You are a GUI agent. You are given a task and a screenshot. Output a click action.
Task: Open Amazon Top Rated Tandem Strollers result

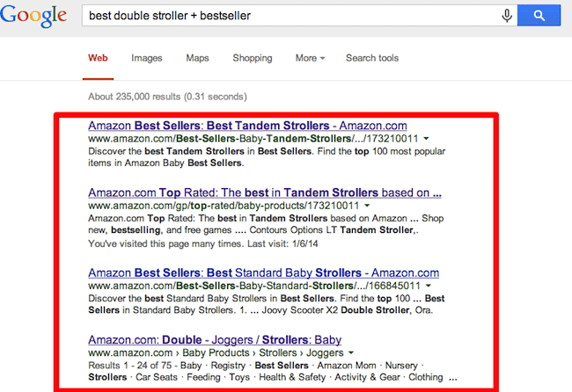[265, 192]
